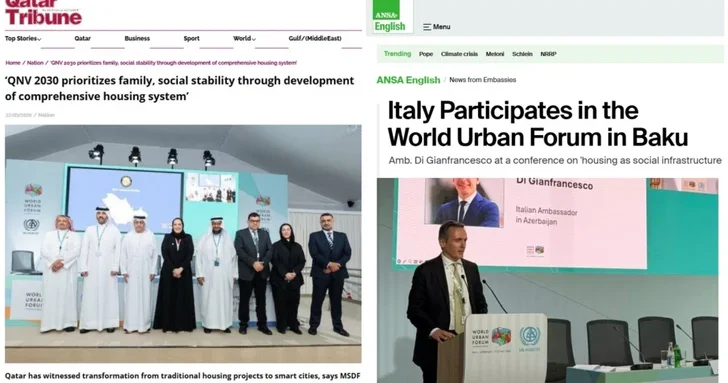This screenshot has width=728, height=383.
Task: Select the Climate crisis trending topic
Action: coord(459,54)
